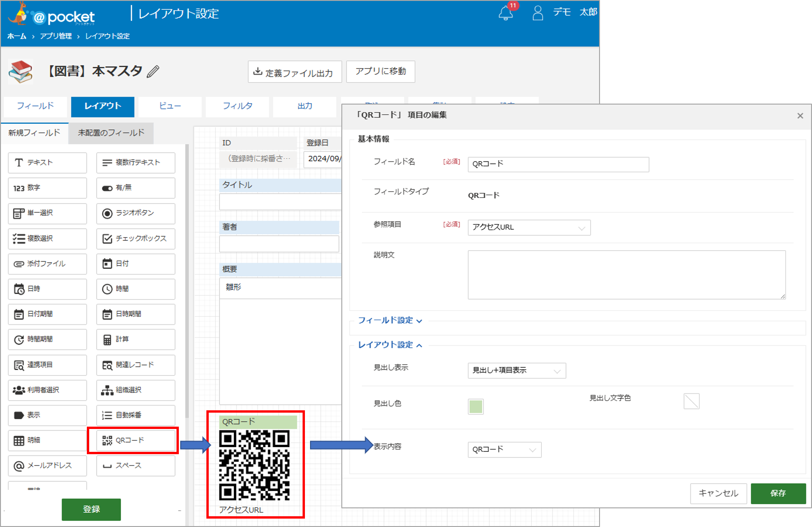Switch to the 未配置のフィールド tab
The height and width of the screenshot is (527, 812).
click(111, 133)
